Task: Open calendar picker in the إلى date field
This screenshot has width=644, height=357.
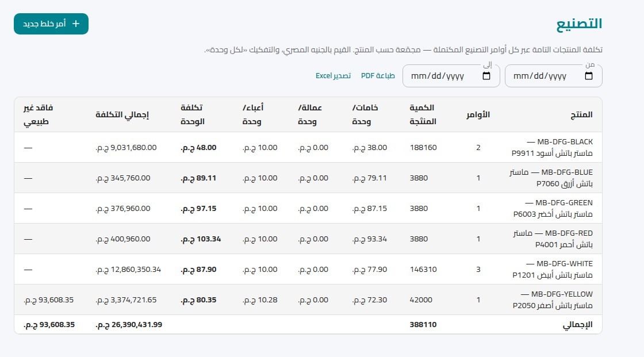Action: coord(486,76)
